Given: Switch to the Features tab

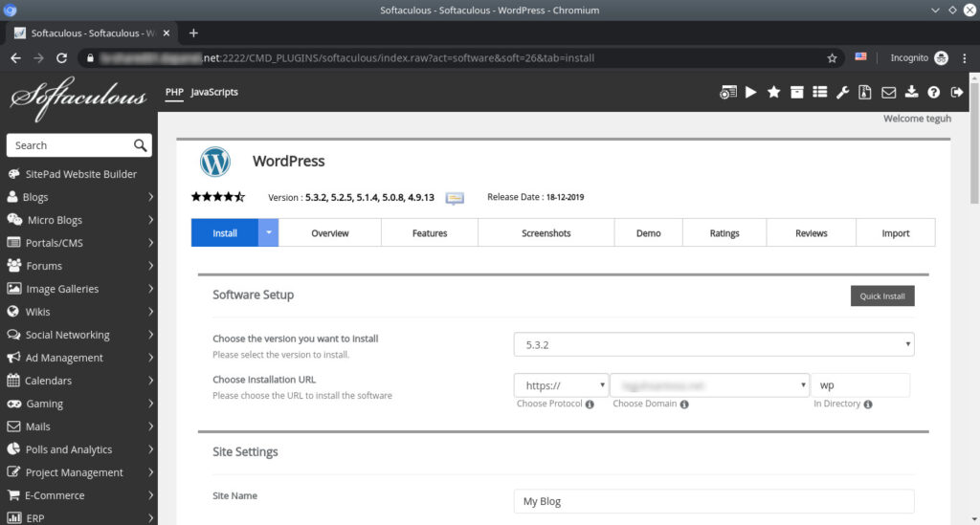Looking at the screenshot, I should (x=430, y=232).
